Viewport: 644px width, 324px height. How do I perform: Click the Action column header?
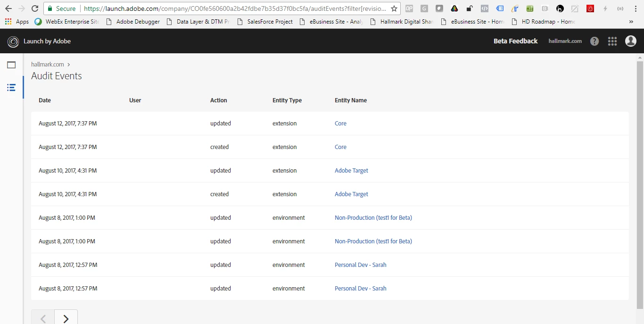tap(219, 100)
